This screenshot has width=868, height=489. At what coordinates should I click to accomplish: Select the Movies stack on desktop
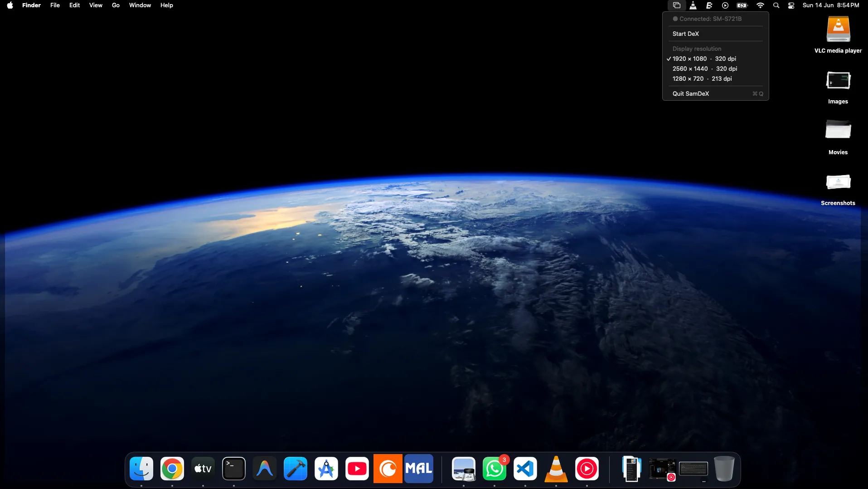pos(838,137)
